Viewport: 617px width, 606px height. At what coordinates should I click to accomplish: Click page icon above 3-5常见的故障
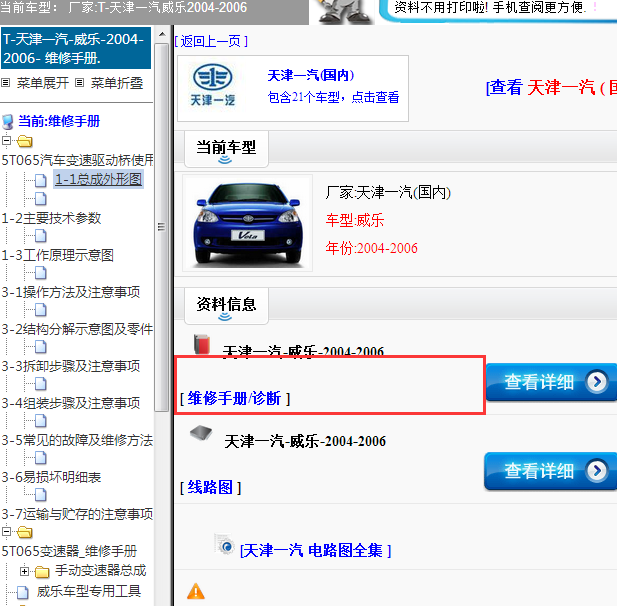click(41, 421)
